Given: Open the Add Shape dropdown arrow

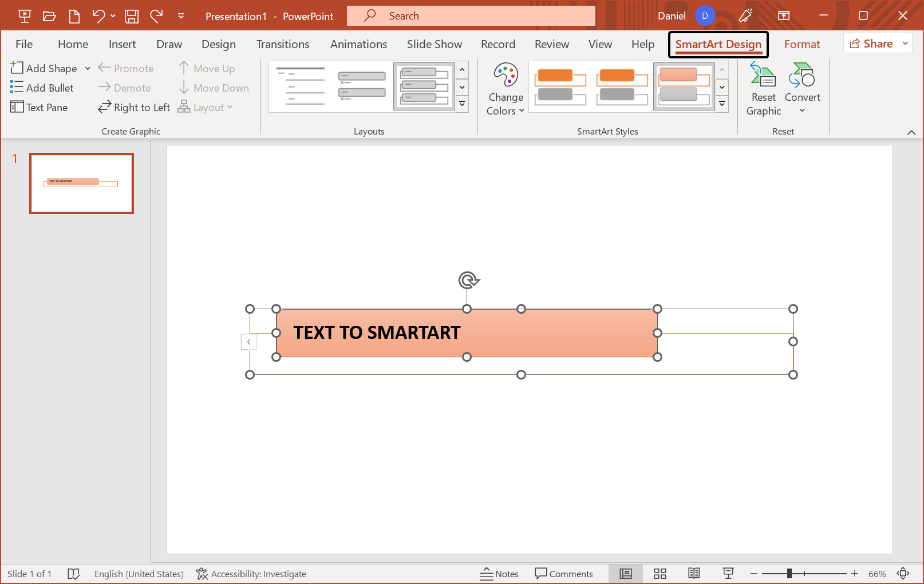Looking at the screenshot, I should pos(87,68).
